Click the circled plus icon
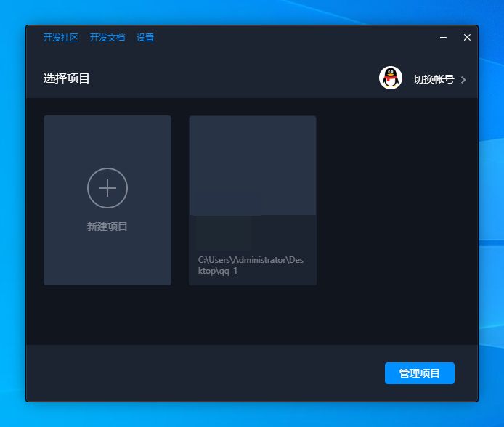This screenshot has width=504, height=427. click(x=107, y=188)
